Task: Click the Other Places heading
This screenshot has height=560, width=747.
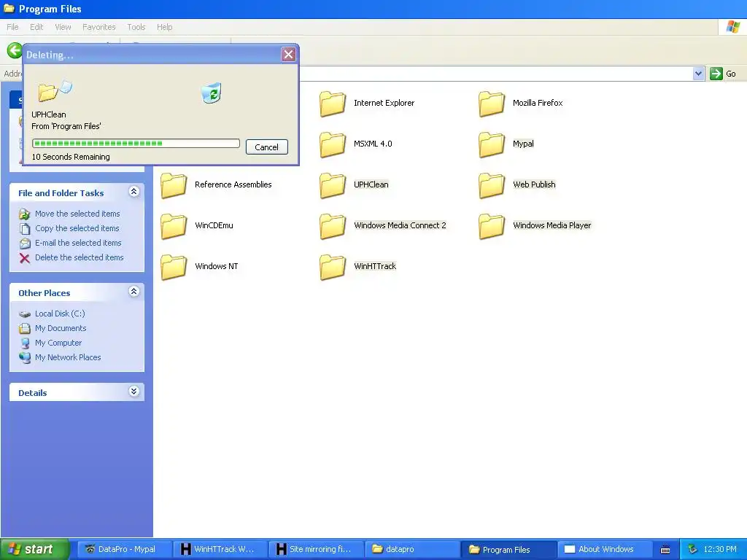Action: coord(44,293)
